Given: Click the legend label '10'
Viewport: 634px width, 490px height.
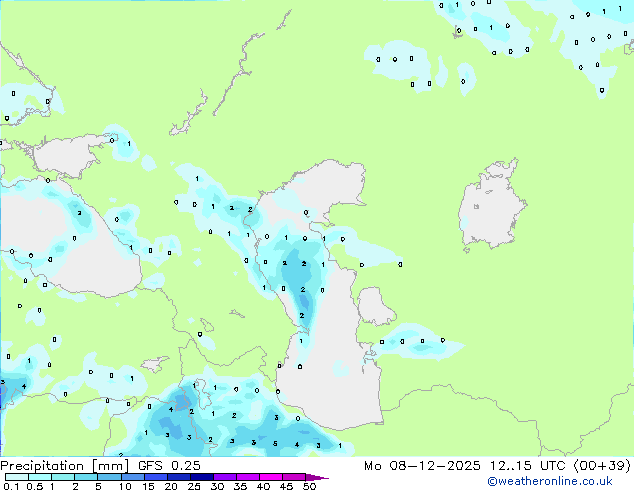Looking at the screenshot, I should coord(125,486).
